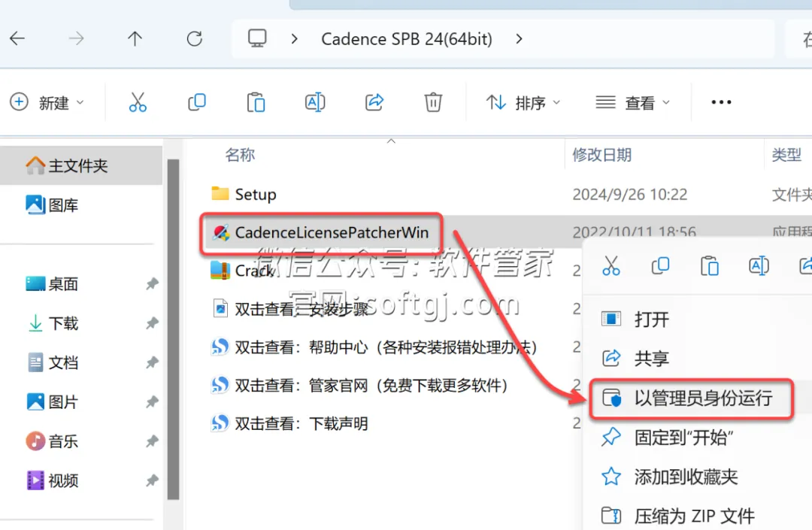812x530 pixels.
Task: Rename using the toolbar rename icon
Action: pos(315,102)
